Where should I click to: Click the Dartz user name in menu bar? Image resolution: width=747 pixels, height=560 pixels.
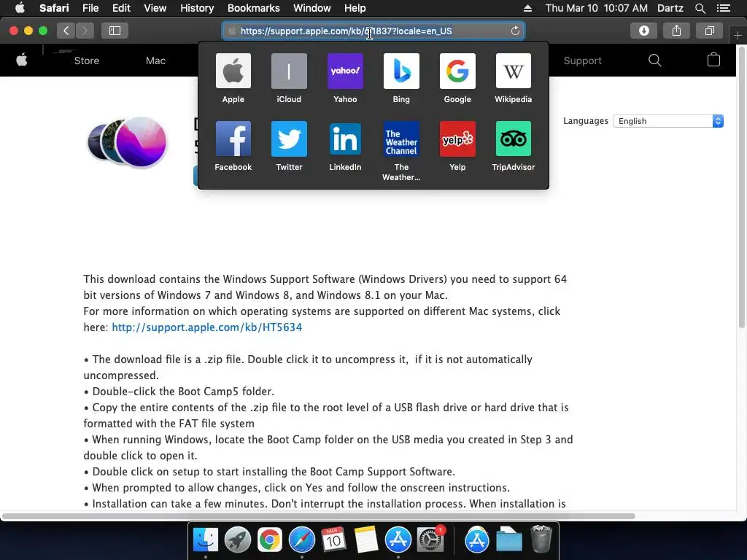tap(670, 8)
